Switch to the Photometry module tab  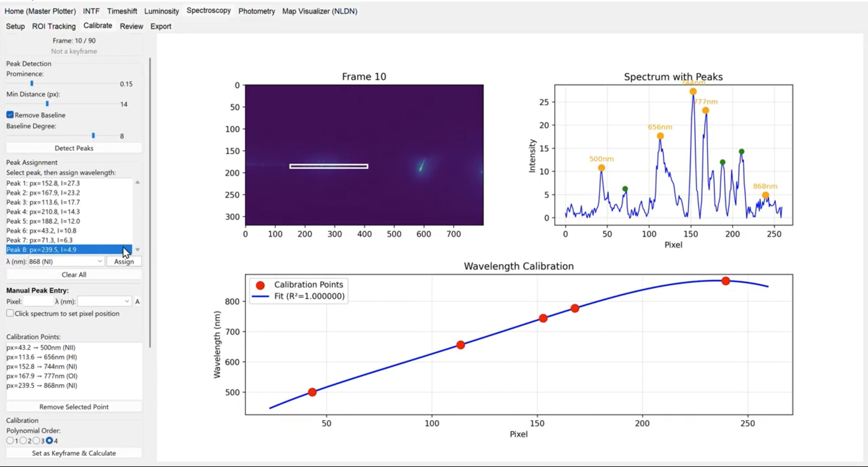(x=256, y=11)
